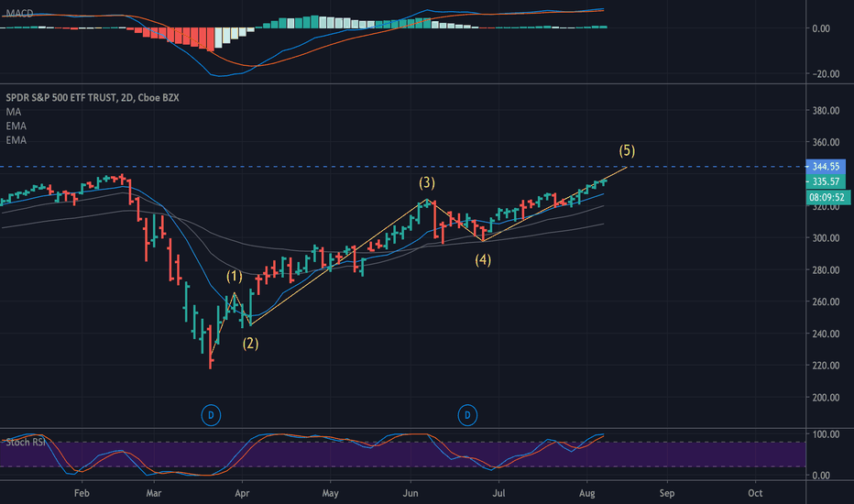Click the Feb label on time axis

[82, 493]
